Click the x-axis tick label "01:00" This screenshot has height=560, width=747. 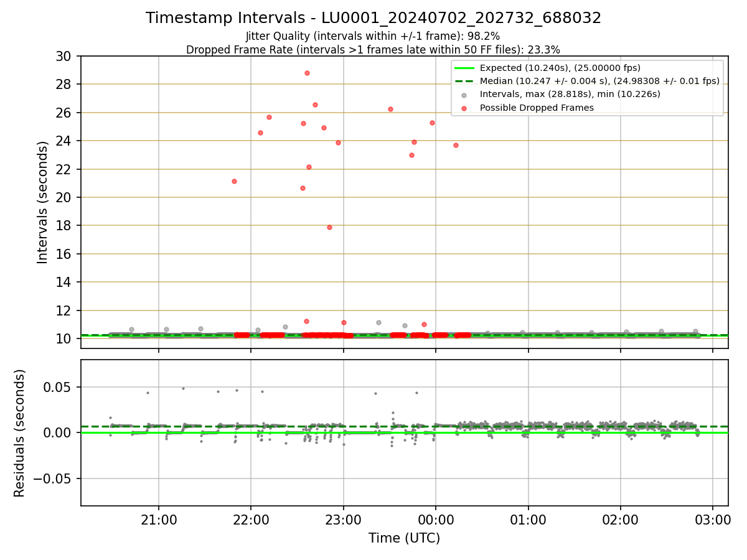pyautogui.click(x=528, y=520)
